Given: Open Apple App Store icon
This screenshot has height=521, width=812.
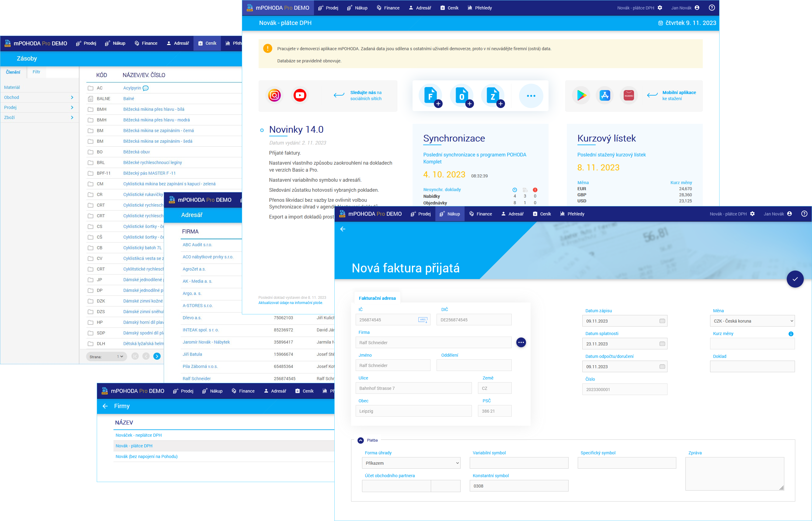Looking at the screenshot, I should click(x=605, y=96).
